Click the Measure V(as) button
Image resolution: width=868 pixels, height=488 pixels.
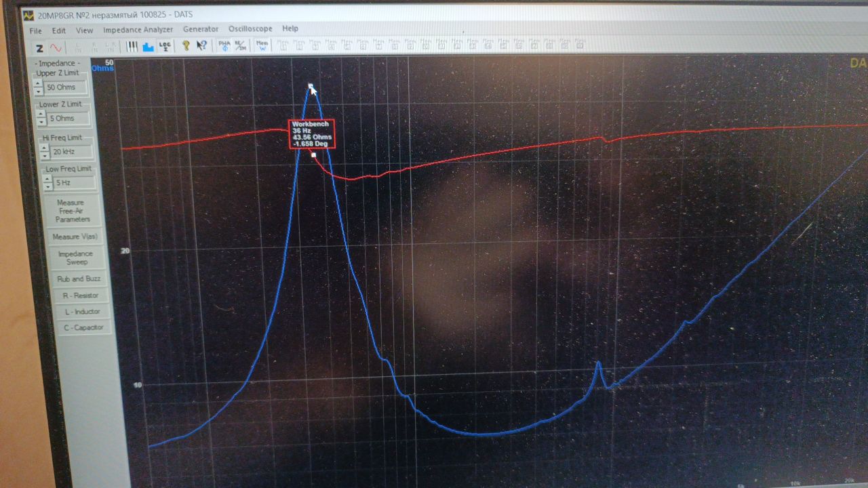tap(75, 237)
